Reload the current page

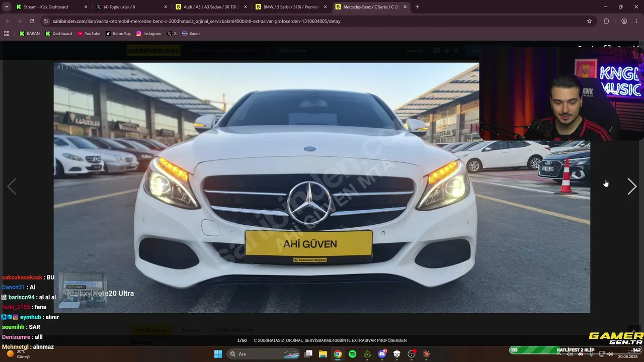tap(32, 21)
